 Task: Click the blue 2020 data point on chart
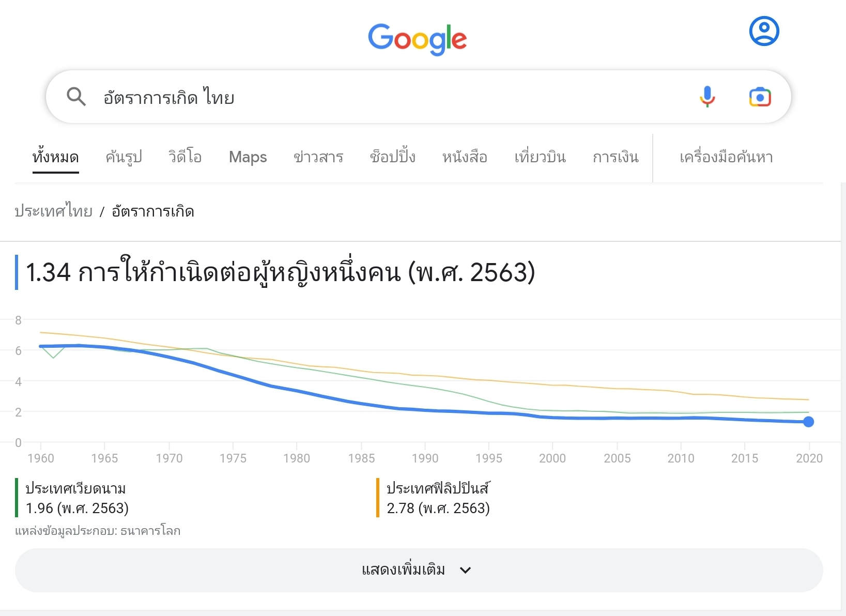point(809,422)
